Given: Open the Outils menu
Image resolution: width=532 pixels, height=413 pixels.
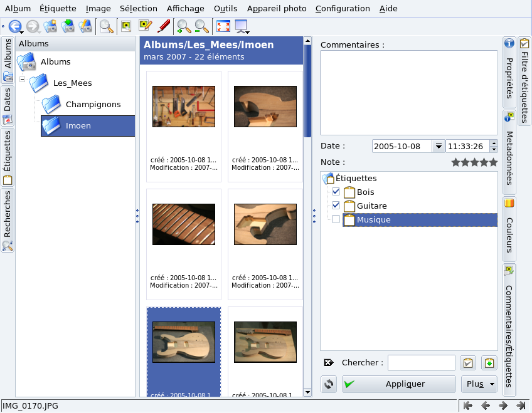Looking at the screenshot, I should (225, 8).
